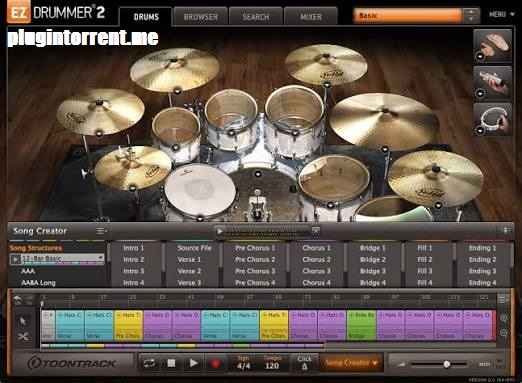Image resolution: width=522 pixels, height=383 pixels.
Task: Open the hand clap instrument dropdown dot
Action: [x=480, y=57]
